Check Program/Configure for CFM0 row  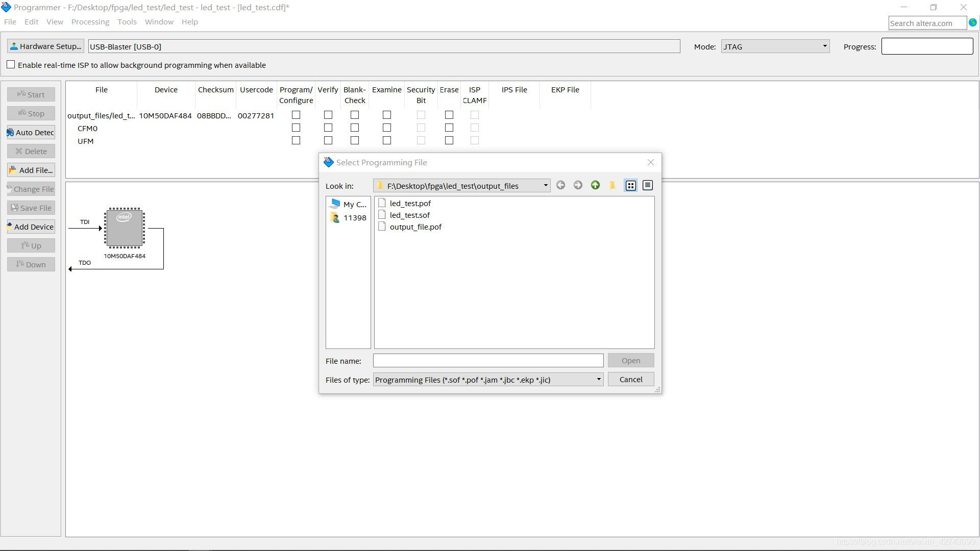click(x=296, y=128)
